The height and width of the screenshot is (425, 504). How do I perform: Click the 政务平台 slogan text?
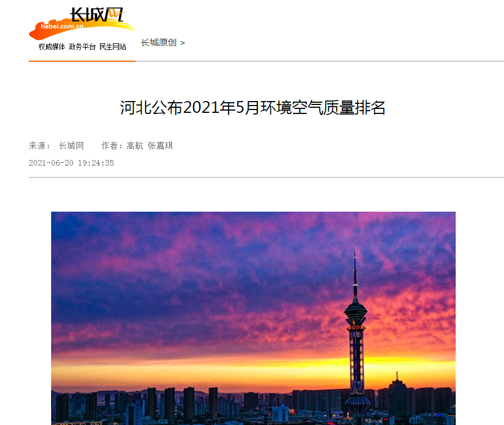(82, 47)
